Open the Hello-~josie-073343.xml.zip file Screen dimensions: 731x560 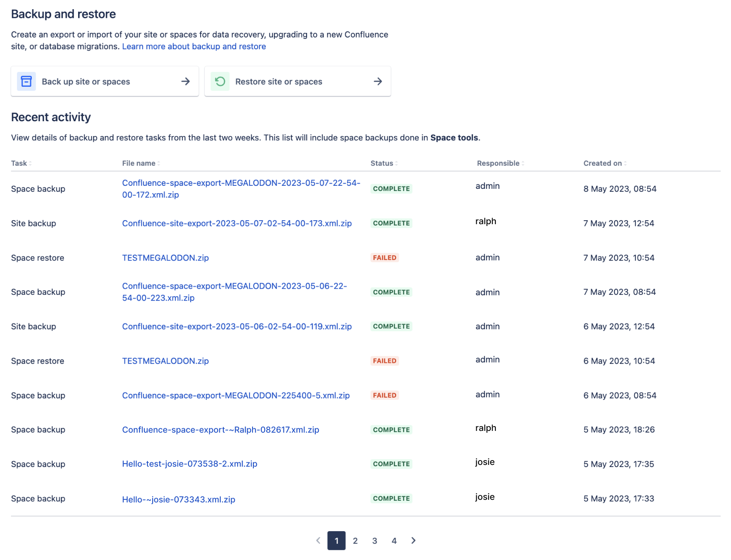point(178,499)
